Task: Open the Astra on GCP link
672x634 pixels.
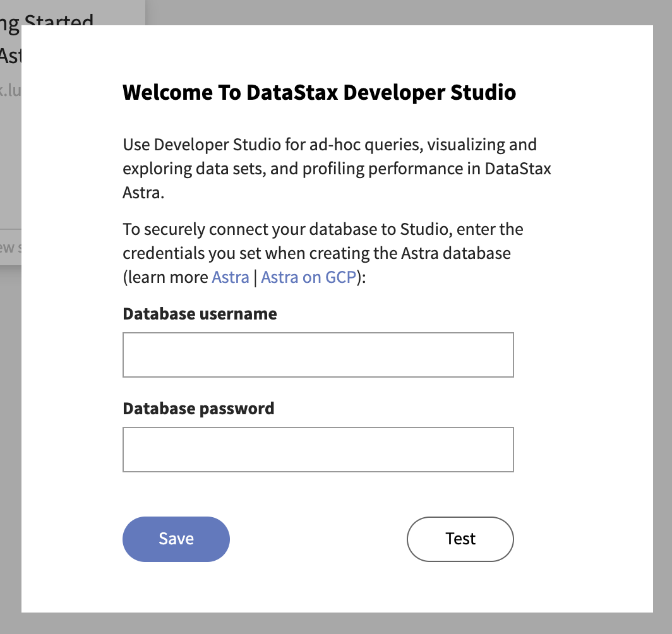Action: 309,277
